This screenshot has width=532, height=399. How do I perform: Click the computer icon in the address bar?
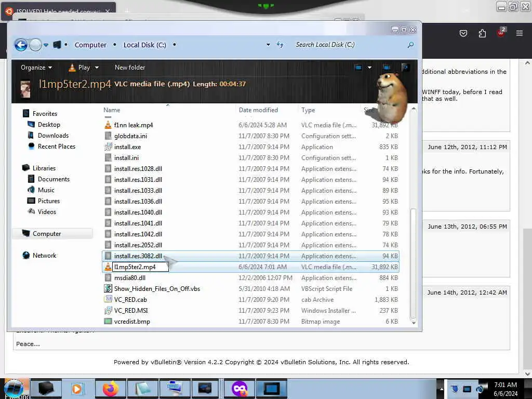coord(57,45)
